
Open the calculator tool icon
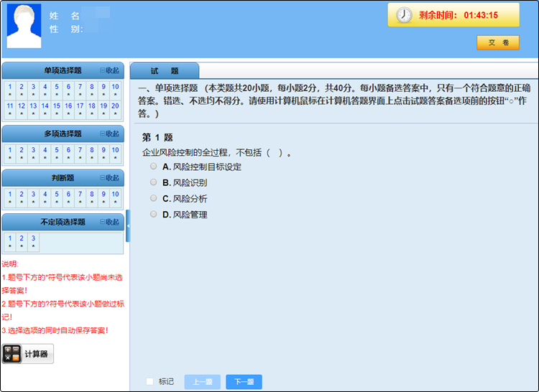click(11, 354)
